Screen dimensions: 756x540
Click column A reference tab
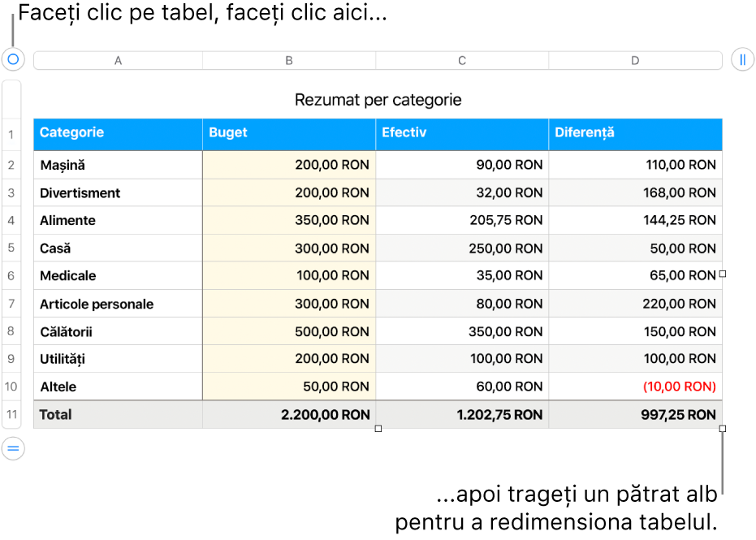tap(118, 59)
